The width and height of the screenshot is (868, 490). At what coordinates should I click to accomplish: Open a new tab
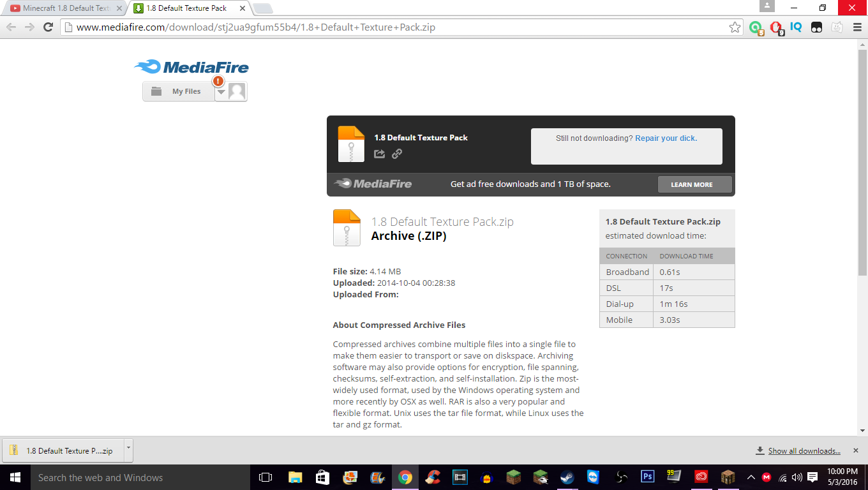[262, 8]
